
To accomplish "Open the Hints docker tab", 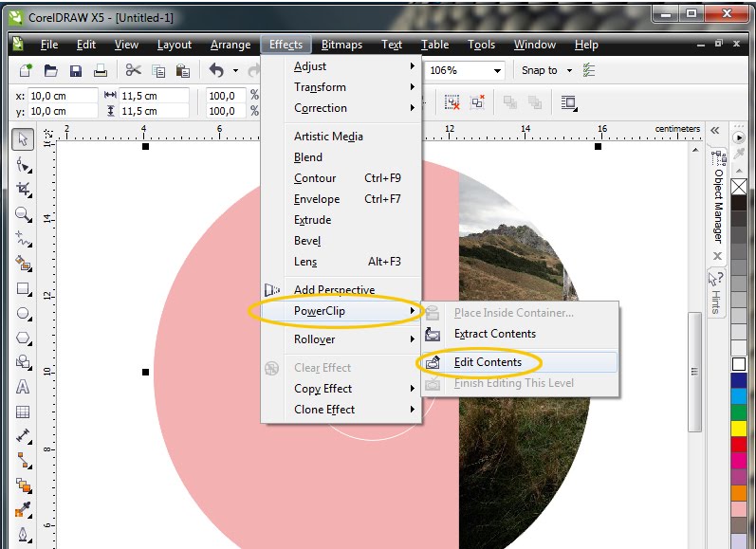I will point(716,292).
